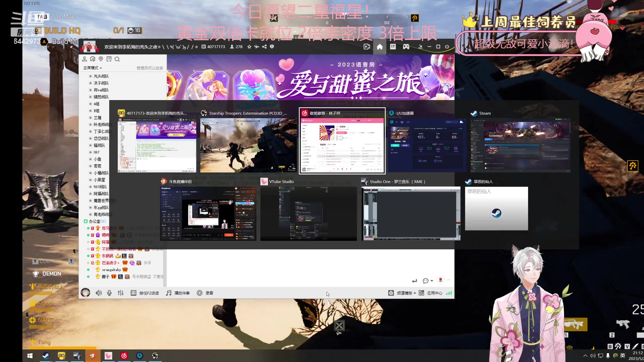Toggle the speaker mute icon in YY
This screenshot has width=644, height=362.
pos(99,293)
